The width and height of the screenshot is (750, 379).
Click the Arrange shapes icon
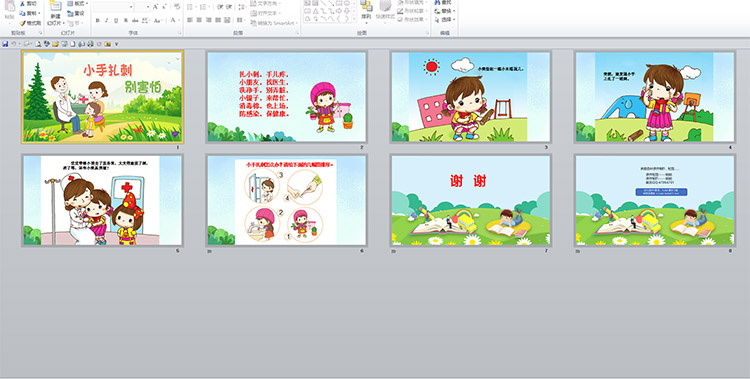(366, 6)
